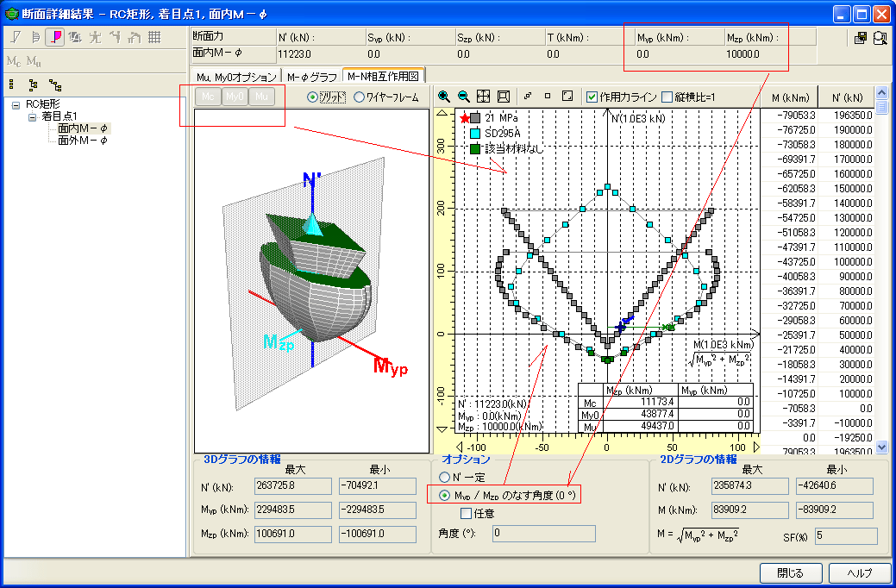Click the up triangle on the graph's vertical axis

[442, 113]
